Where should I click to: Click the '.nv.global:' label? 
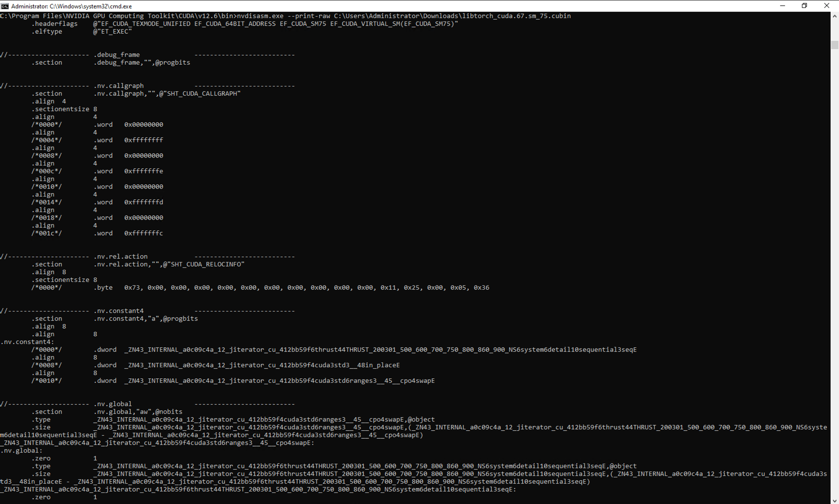tap(21, 451)
